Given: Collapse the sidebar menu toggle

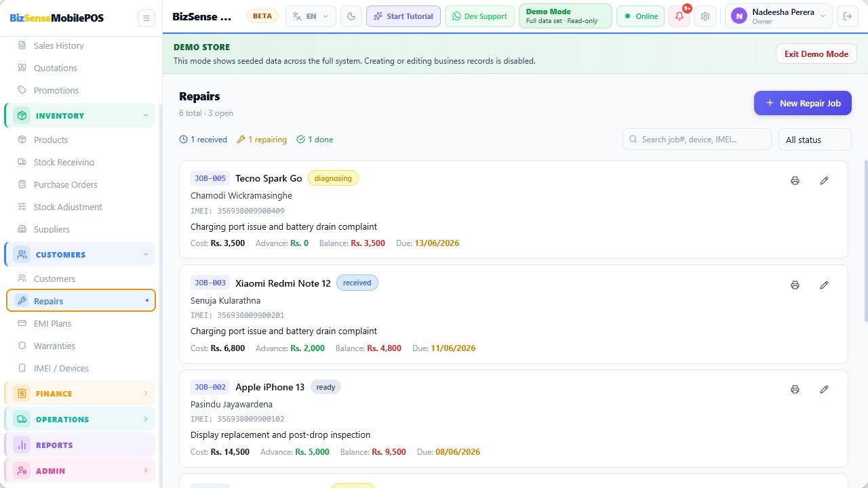Looking at the screenshot, I should pos(146,18).
